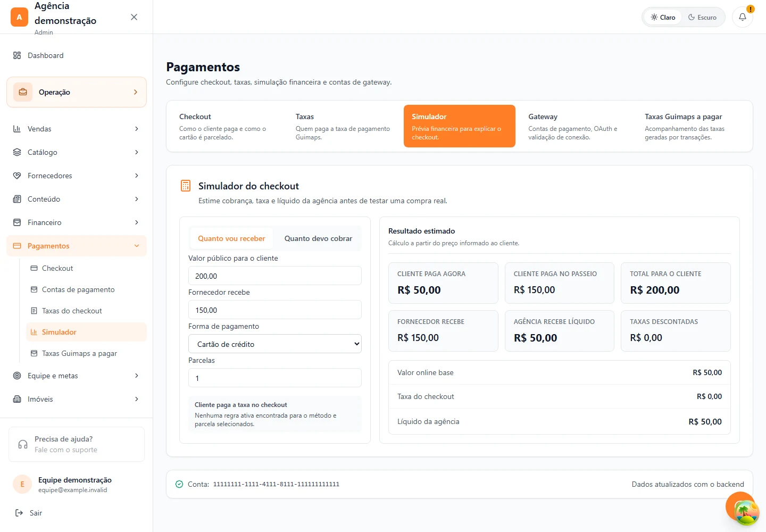Image resolution: width=766 pixels, height=532 pixels.
Task: Select Quanto devo cobrar mode
Action: [x=318, y=238]
